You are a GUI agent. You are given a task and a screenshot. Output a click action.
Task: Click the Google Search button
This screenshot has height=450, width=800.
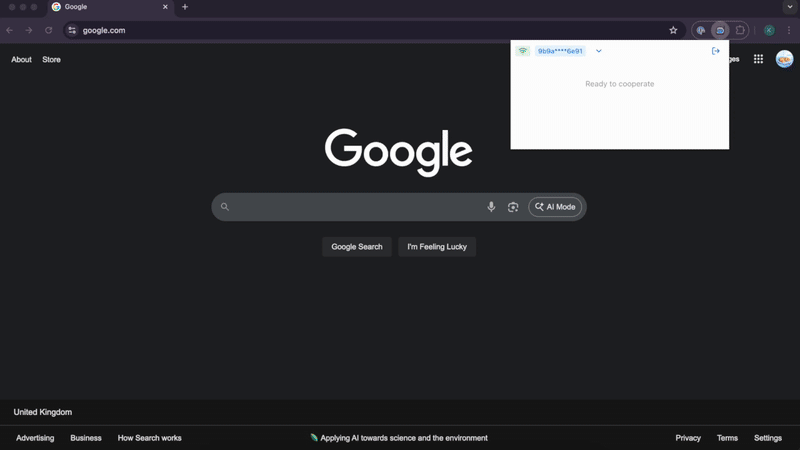click(357, 246)
